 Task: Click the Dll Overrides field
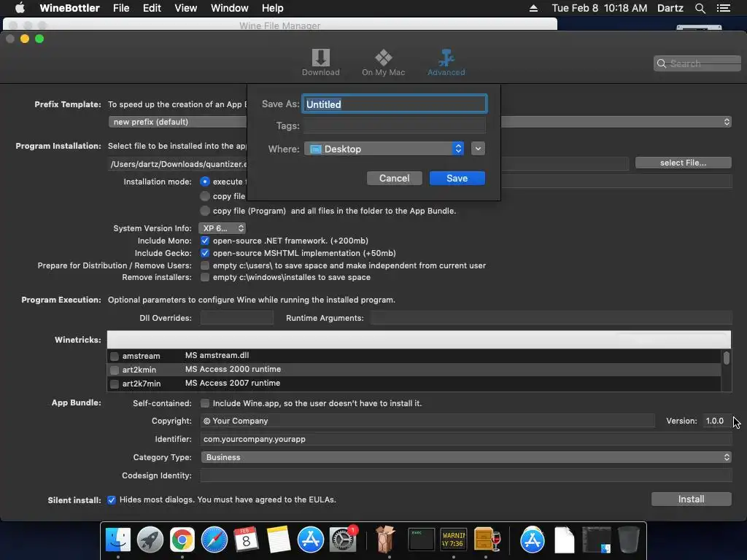click(x=237, y=318)
